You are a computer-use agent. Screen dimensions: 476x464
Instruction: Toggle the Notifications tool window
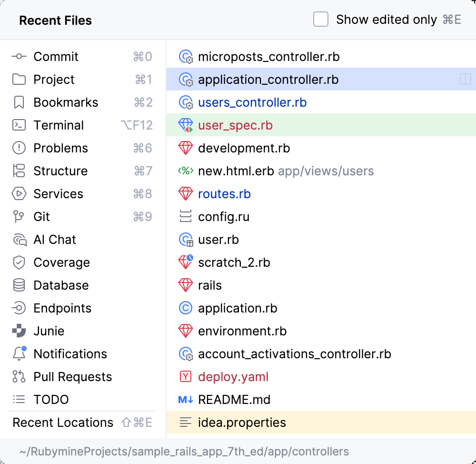[19, 354]
